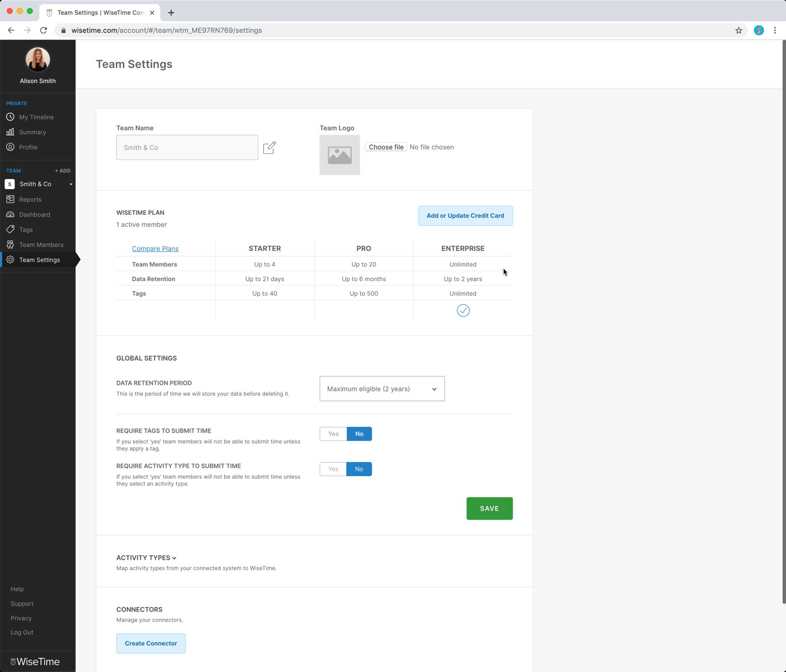Open Reports from the Team menu
Image resolution: width=786 pixels, height=672 pixels.
click(30, 200)
